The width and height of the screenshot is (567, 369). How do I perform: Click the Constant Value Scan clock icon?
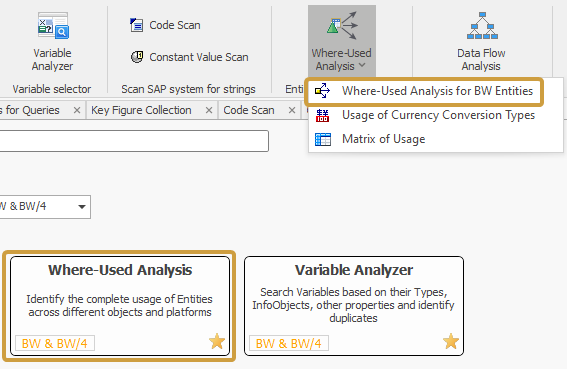[137, 57]
